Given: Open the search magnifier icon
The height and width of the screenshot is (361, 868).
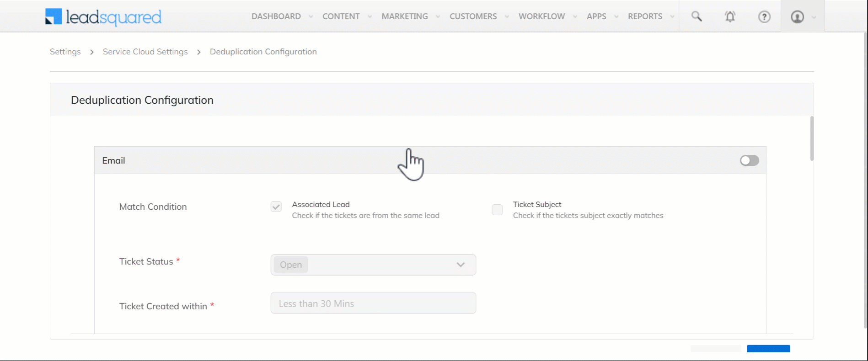Looking at the screenshot, I should coord(697,16).
